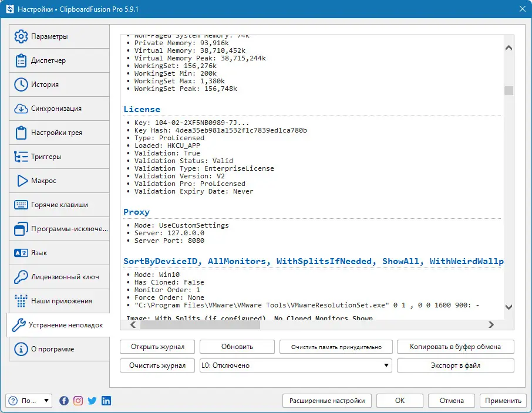Open the Instagram social link icon
This screenshot has height=413, width=532.
(78, 401)
